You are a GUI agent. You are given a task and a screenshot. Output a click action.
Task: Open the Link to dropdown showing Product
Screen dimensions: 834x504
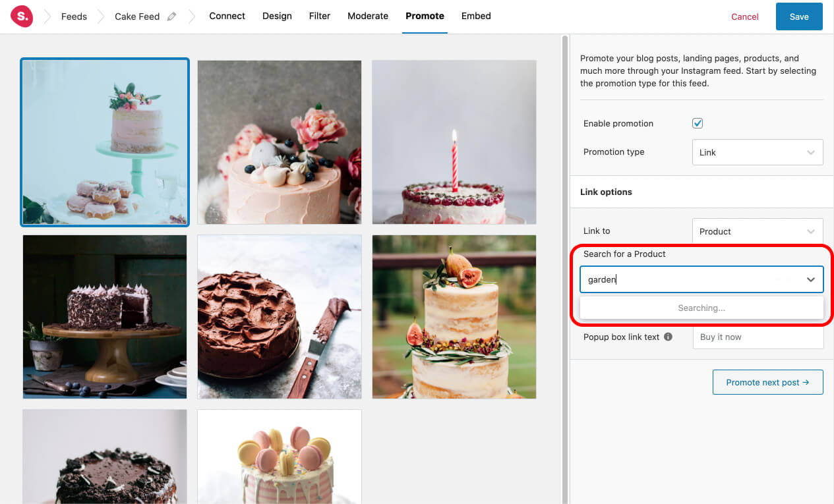pos(758,231)
